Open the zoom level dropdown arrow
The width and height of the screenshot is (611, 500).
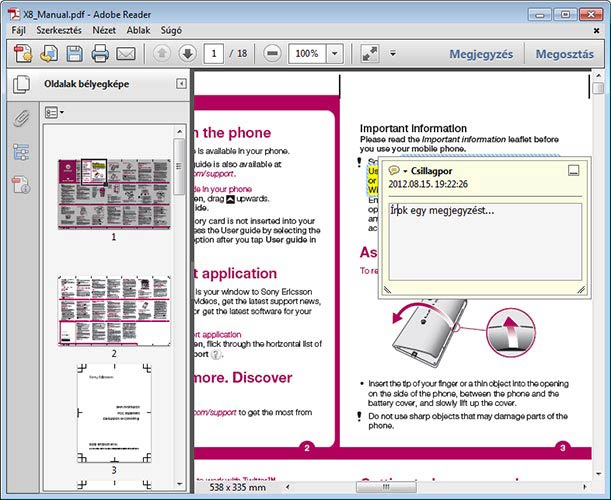click(x=335, y=53)
